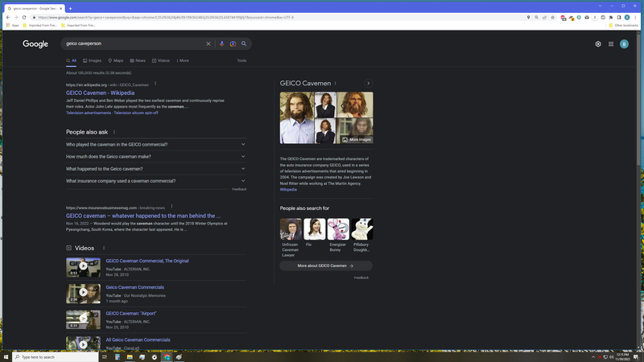Open options next to GEICO Cavemen panel title

(336, 84)
